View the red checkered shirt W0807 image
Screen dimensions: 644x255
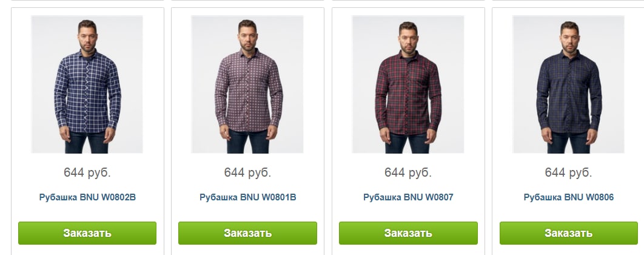[x=408, y=84]
